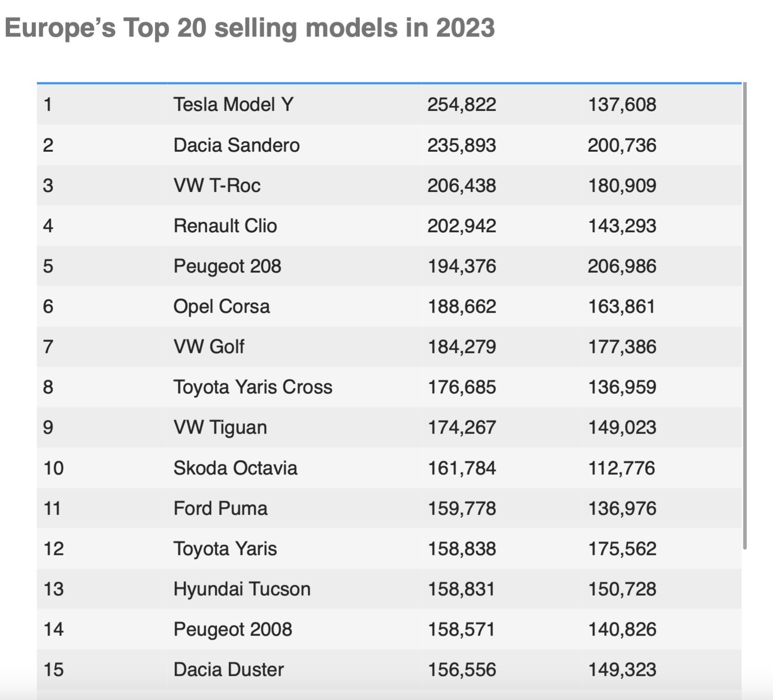This screenshot has height=700, width=773.
Task: Select Ford Puma model name
Action: (x=221, y=508)
